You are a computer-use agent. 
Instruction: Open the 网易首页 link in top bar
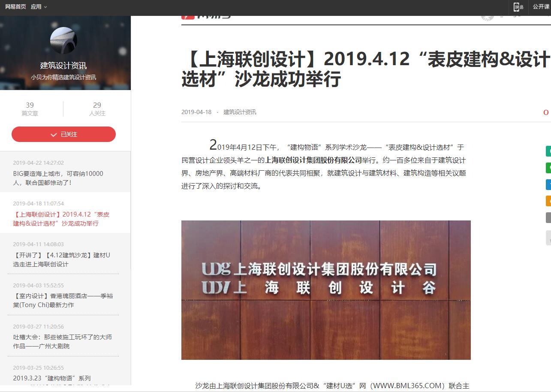(15, 7)
